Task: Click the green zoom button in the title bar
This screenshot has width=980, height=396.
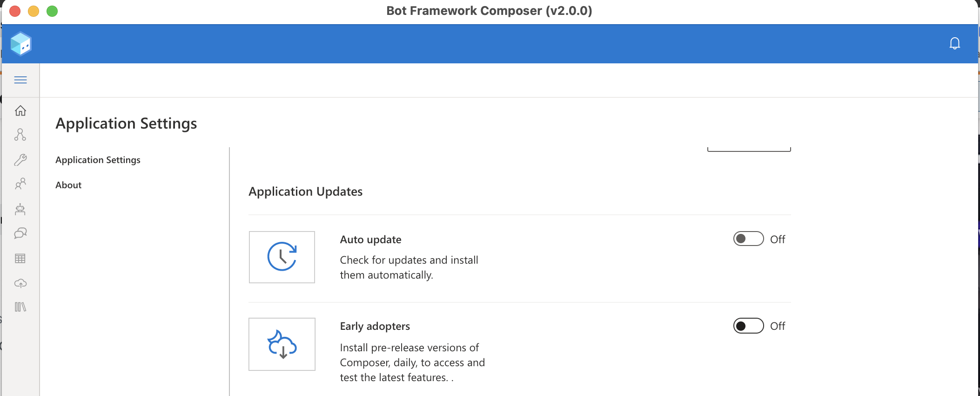Action: pos(52,11)
